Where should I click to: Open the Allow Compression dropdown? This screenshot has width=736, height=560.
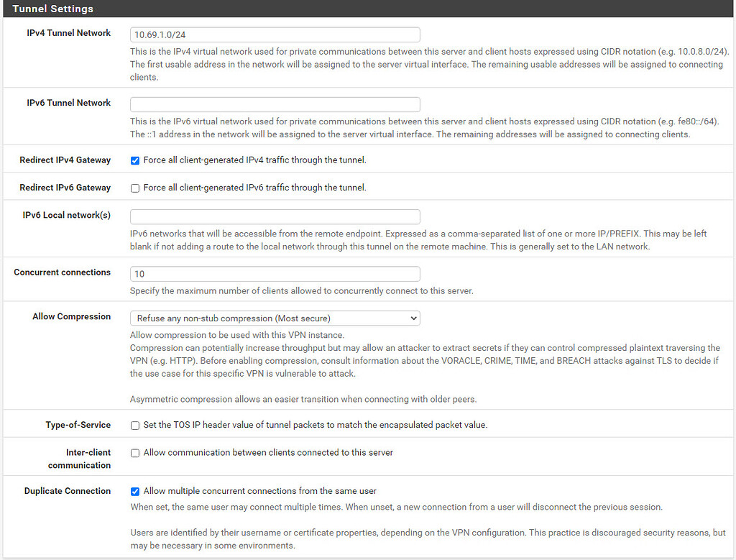[275, 318]
